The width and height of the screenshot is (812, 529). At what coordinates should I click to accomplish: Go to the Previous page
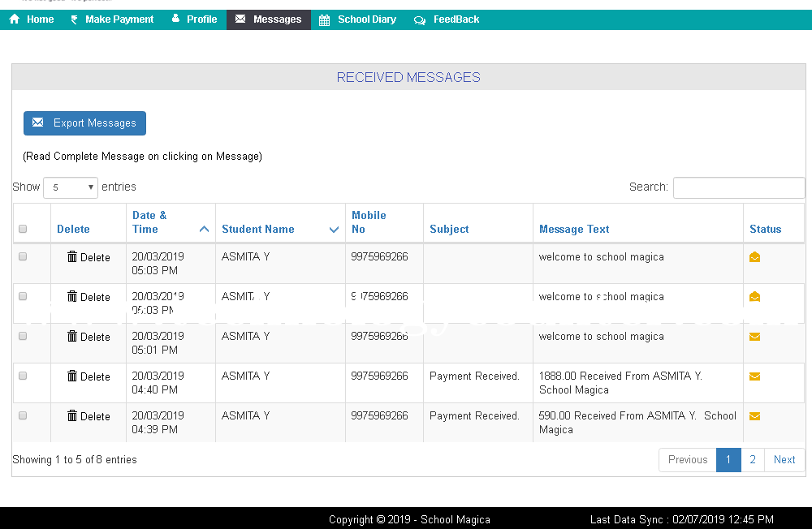coord(687,460)
